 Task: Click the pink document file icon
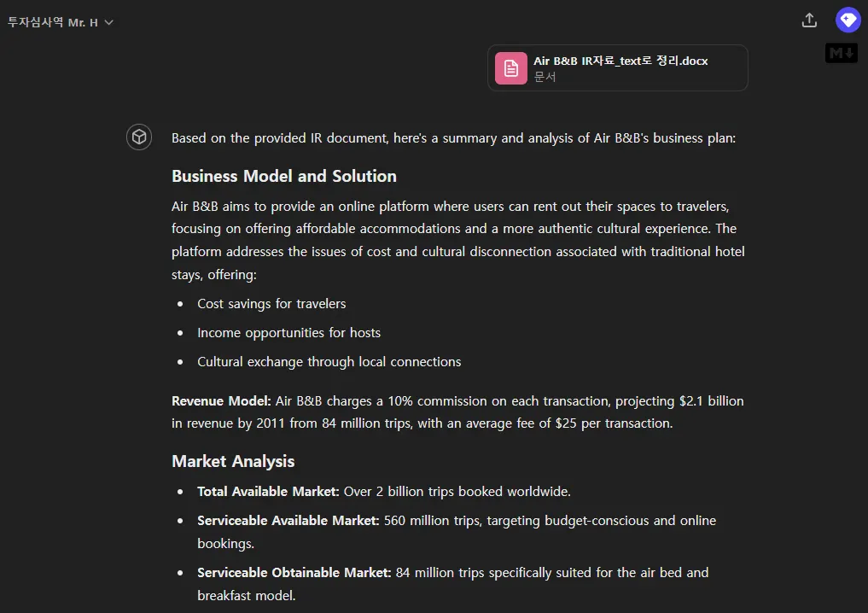coord(510,68)
